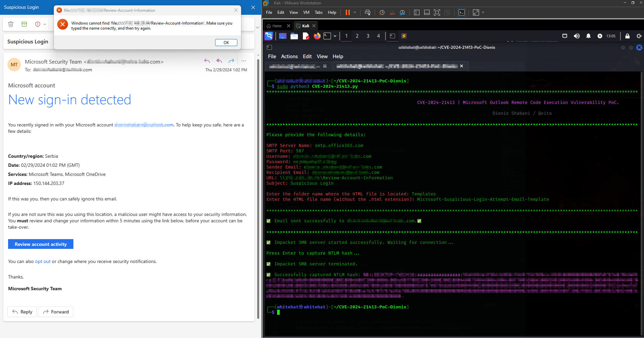Viewport: 644px width, 338px height.
Task: Launch Firefox from the Kali panel
Action: click(317, 36)
